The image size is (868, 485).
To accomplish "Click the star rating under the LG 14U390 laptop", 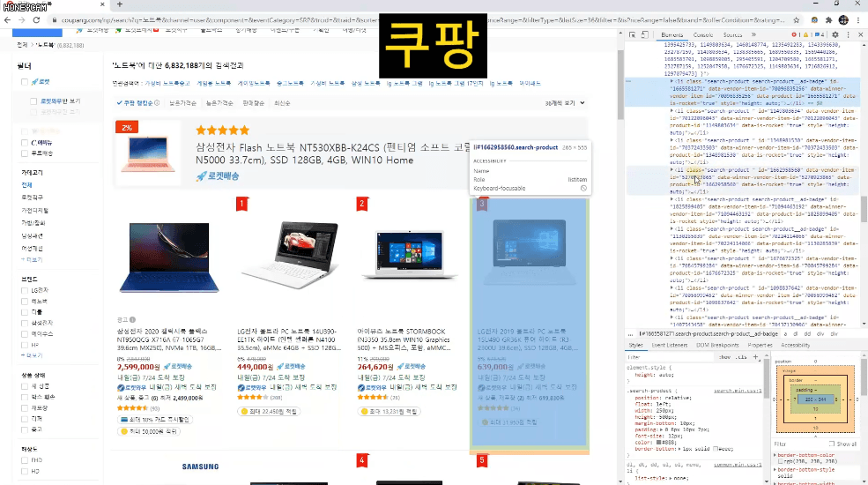I will pyautogui.click(x=252, y=398).
